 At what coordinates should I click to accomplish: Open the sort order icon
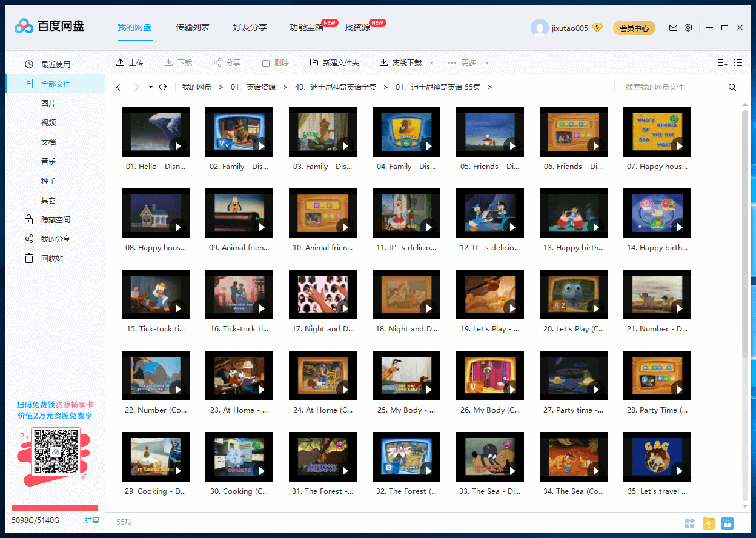722,63
